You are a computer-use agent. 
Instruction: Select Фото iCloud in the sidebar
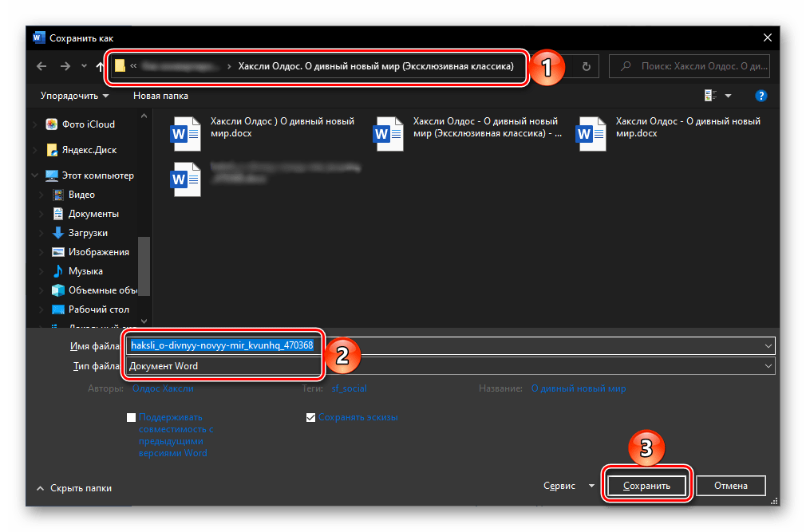pos(81,124)
